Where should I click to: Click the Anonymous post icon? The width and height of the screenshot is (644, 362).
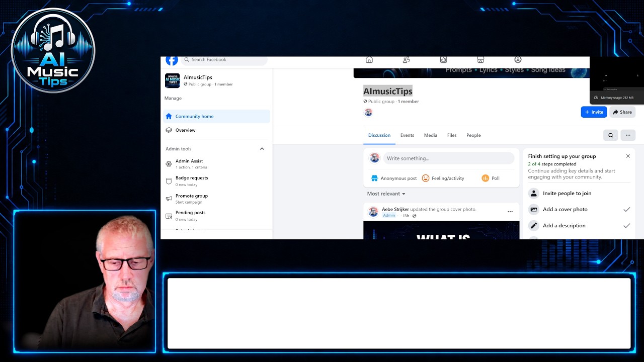pos(374,178)
